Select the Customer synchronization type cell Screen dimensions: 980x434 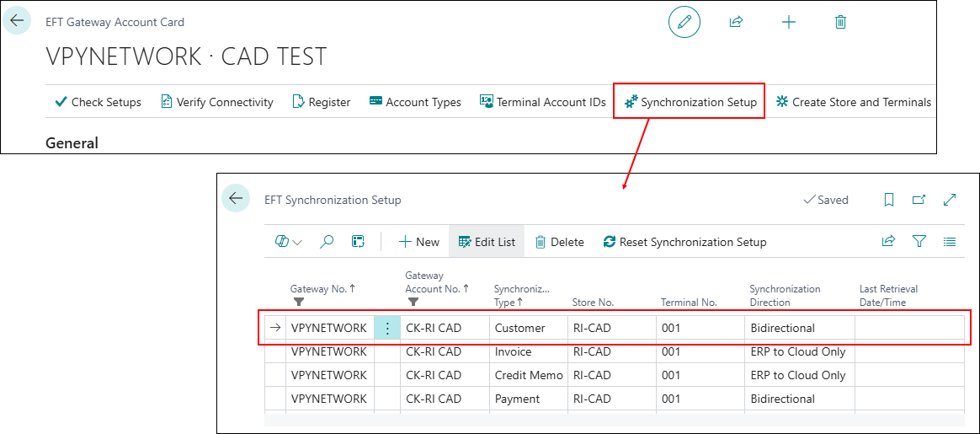point(528,328)
